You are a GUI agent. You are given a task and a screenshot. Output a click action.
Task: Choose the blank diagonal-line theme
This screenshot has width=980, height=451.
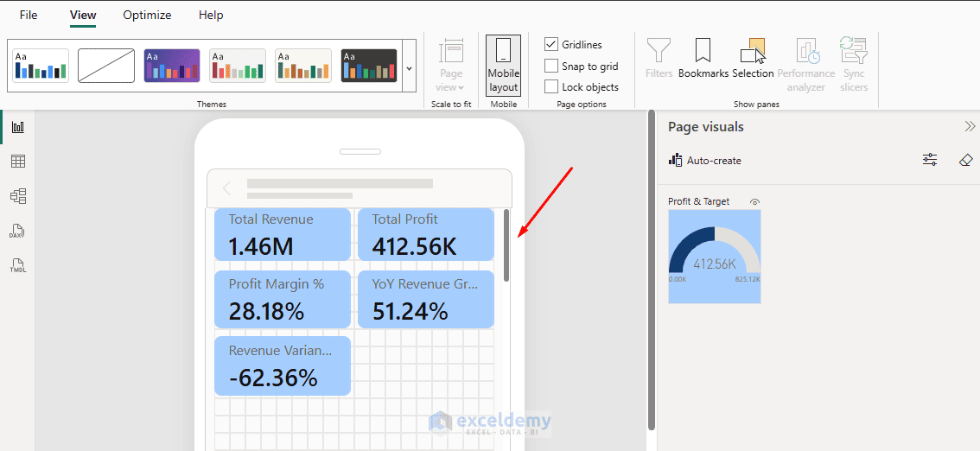(x=106, y=66)
